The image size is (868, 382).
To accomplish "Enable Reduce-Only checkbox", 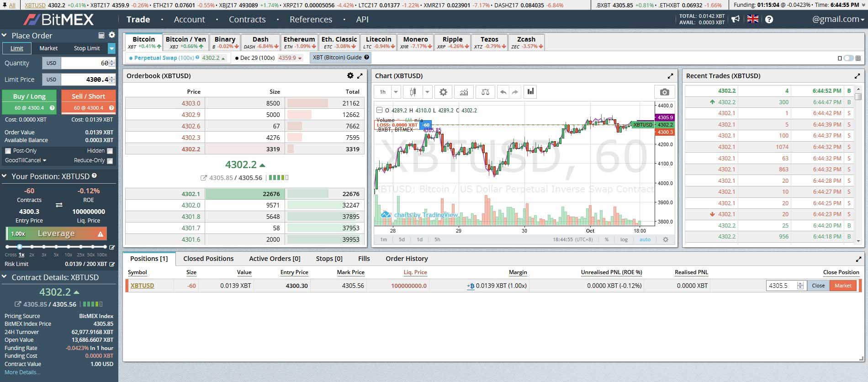I will click(110, 161).
